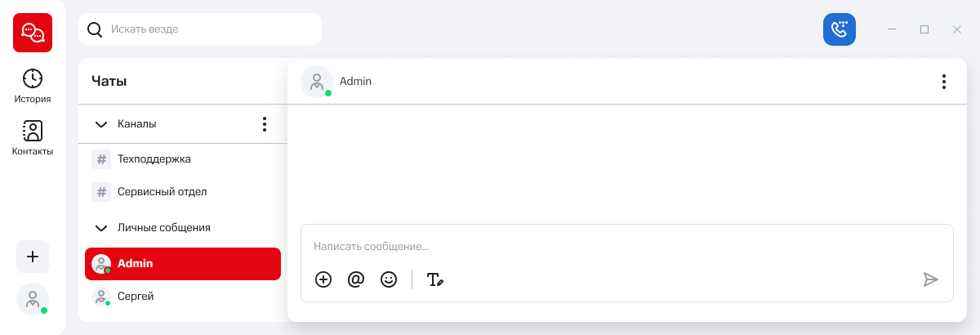Open the Техподдержка channel
The height and width of the screenshot is (335, 980).
point(154,159)
